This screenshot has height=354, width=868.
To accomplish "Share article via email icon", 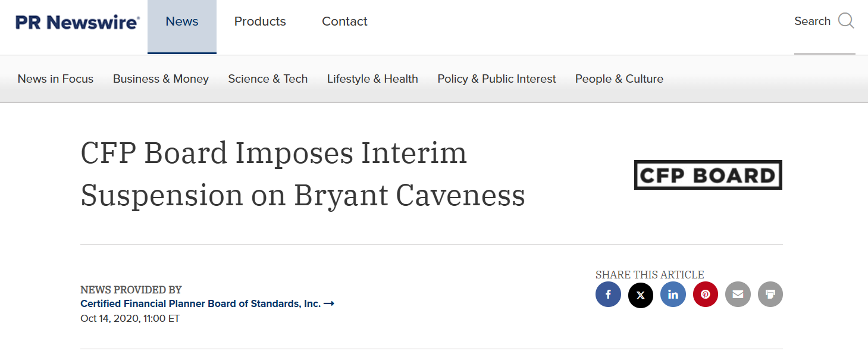I will pos(738,295).
